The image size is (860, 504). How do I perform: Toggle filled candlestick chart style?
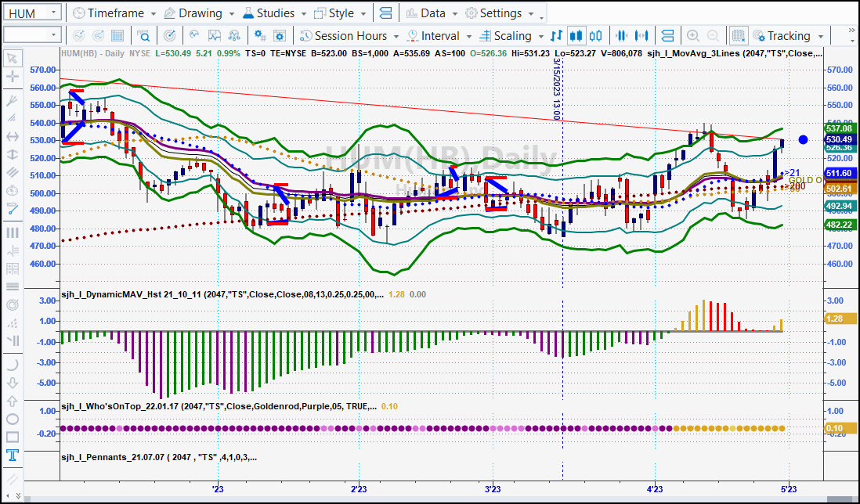[x=576, y=36]
